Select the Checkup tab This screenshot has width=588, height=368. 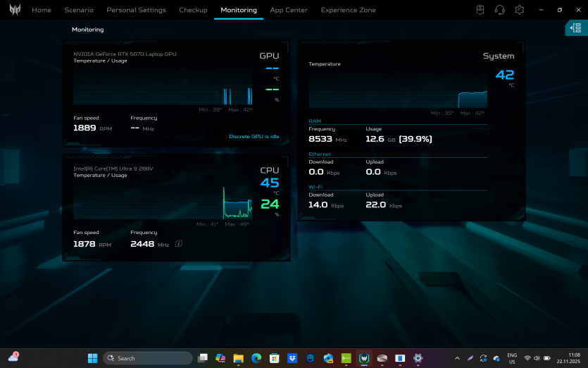[193, 10]
